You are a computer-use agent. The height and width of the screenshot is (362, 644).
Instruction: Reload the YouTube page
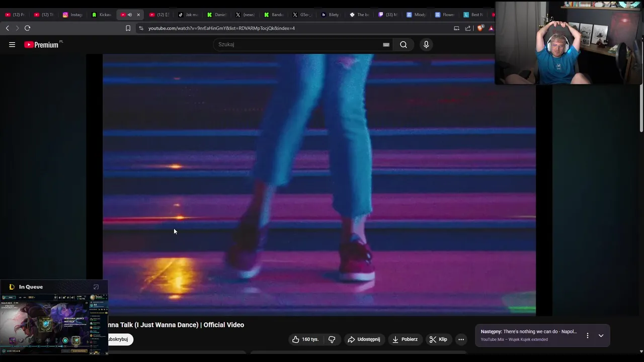coord(28,28)
